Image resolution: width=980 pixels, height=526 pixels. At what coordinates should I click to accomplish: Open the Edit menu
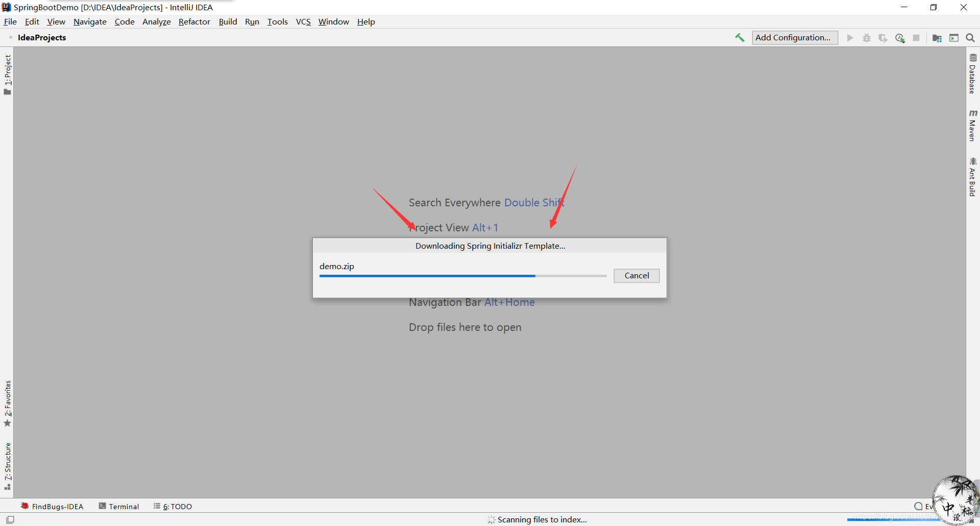(32, 21)
